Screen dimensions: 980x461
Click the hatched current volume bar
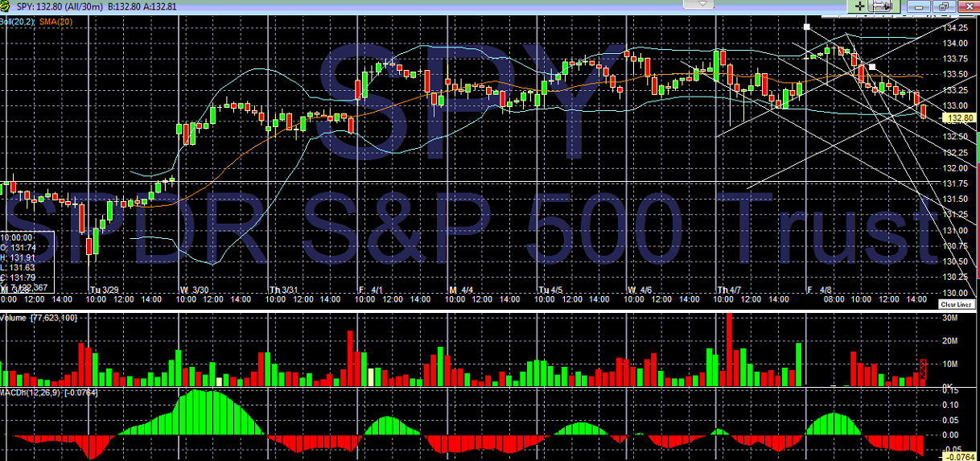(924, 371)
